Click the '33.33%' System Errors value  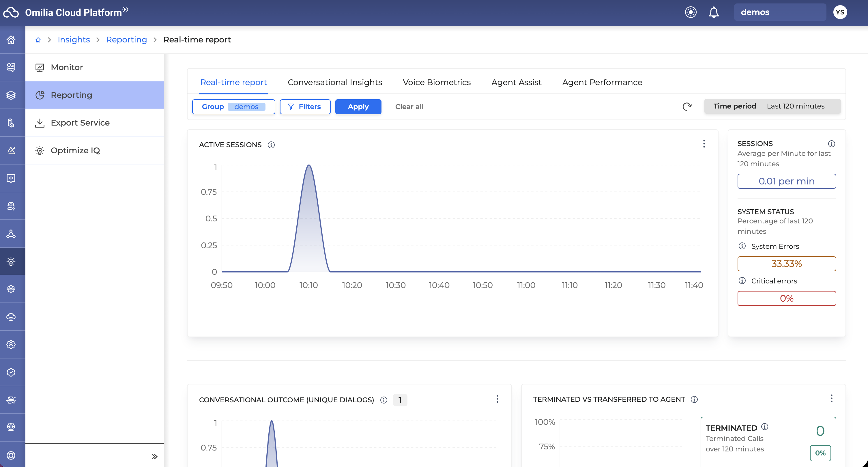(x=786, y=264)
